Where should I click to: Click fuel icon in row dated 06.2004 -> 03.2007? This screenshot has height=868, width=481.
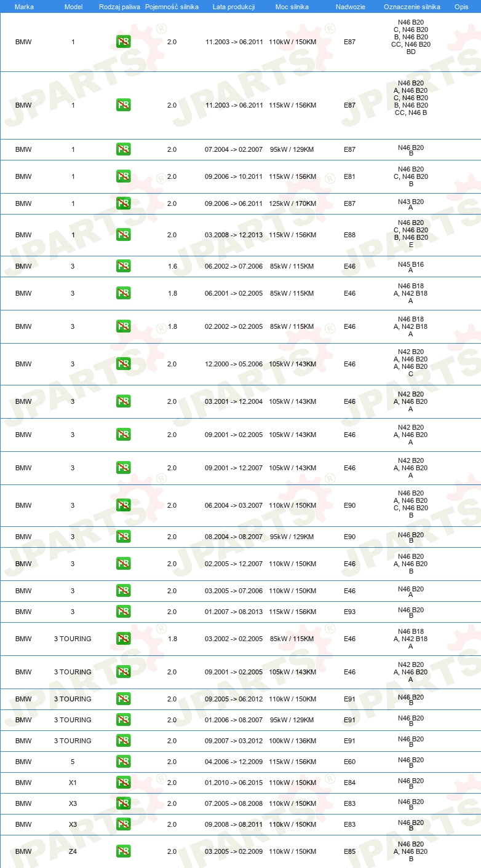(124, 505)
